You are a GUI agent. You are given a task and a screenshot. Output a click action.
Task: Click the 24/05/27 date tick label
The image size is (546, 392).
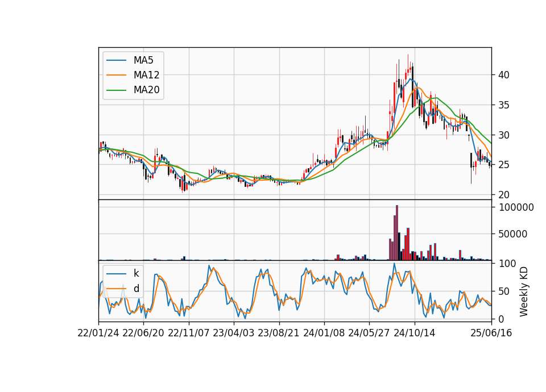[369, 333]
